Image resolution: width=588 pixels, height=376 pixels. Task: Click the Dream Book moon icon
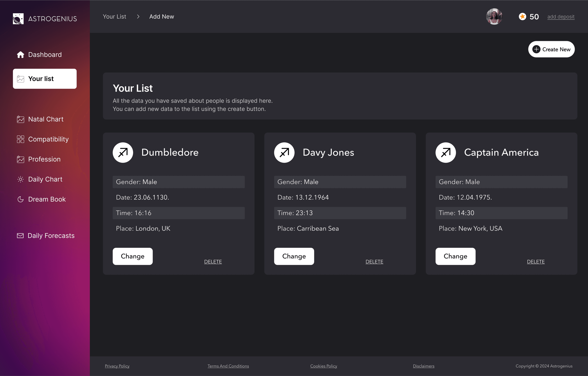point(21,199)
